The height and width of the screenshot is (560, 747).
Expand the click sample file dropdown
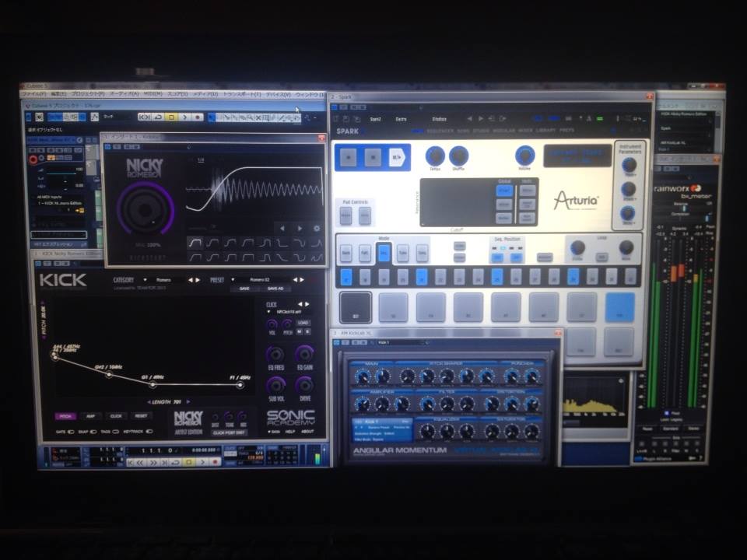pyautogui.click(x=268, y=312)
